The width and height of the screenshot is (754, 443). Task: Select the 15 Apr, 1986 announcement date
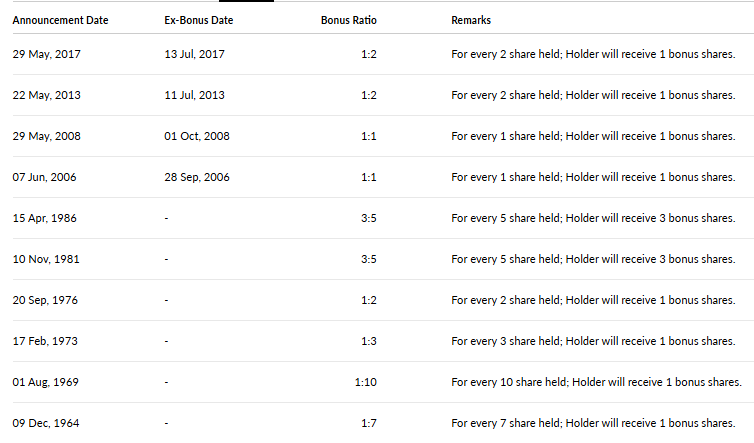click(44, 218)
